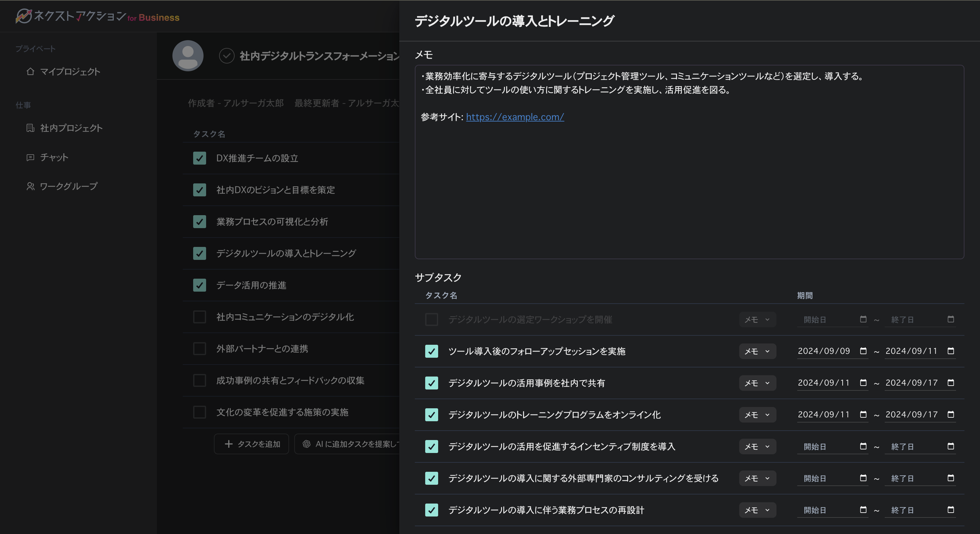Viewport: 980px width, 534px height.
Task: Open start date calendar for インセンティブ制度 row
Action: [x=863, y=446]
